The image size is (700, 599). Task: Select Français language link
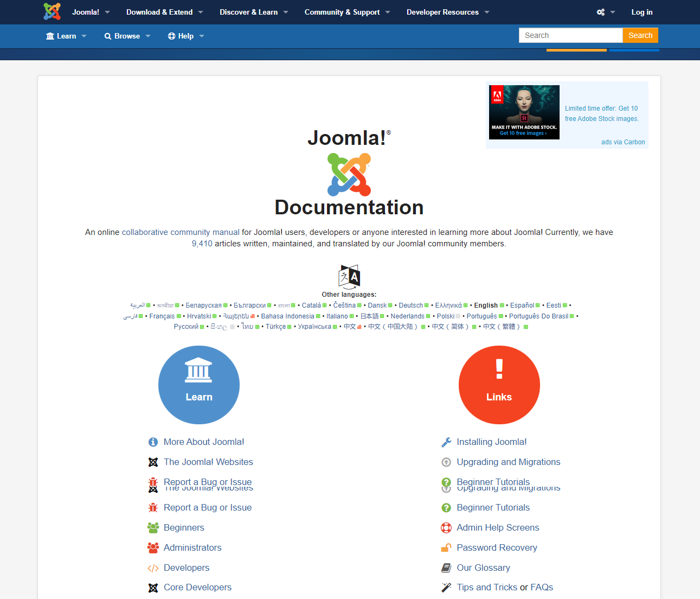point(162,316)
